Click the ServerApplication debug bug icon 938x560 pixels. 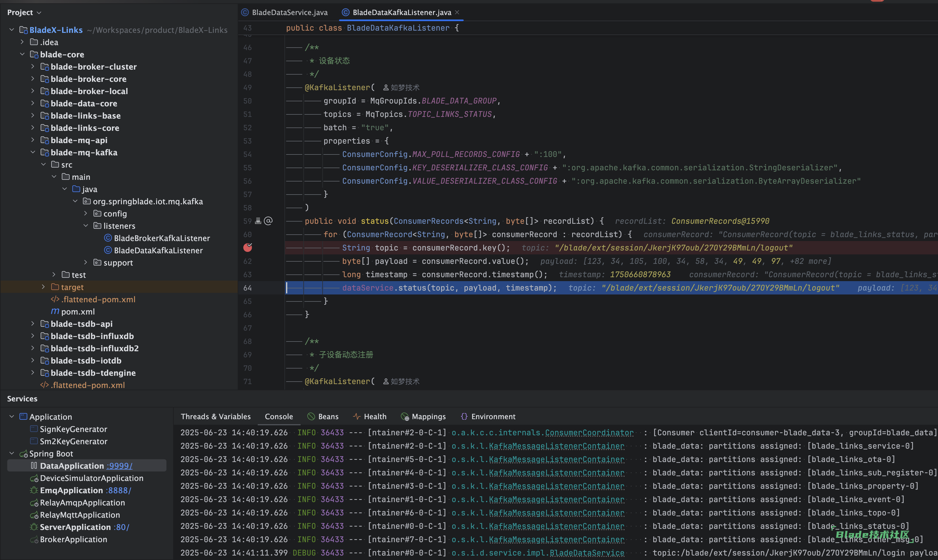click(x=34, y=527)
